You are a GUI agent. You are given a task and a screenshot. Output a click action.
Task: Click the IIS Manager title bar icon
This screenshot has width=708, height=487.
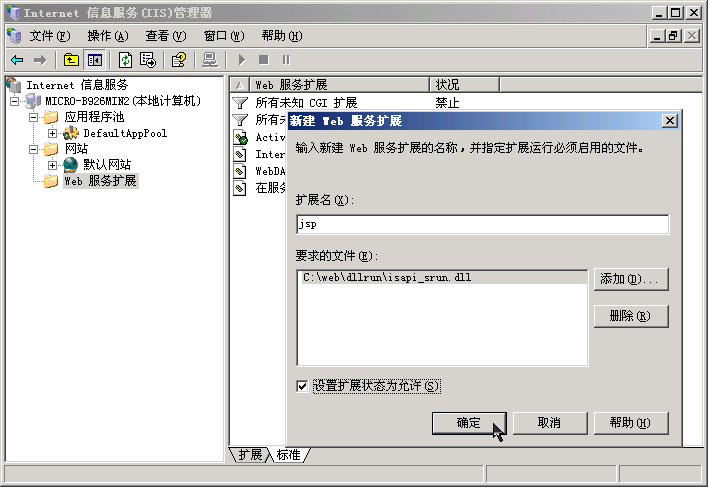[14, 12]
